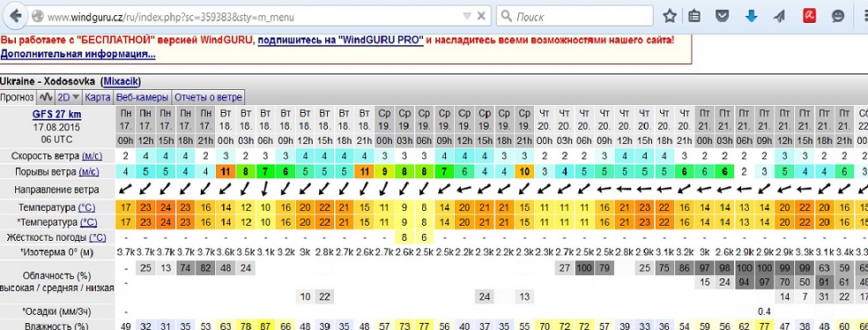Screen dimensions: 868x330
Task: Open the Отчеты о ветре tab
Action: pyautogui.click(x=208, y=97)
